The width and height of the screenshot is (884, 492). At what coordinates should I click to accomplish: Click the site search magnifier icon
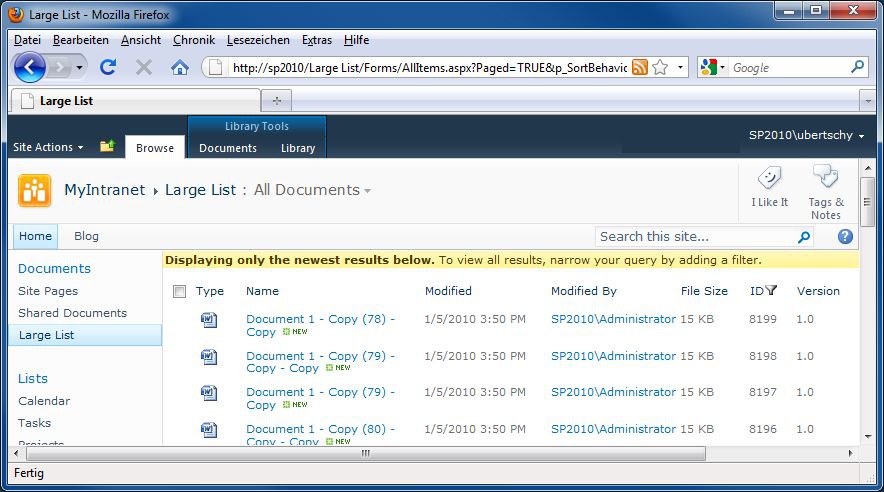coord(803,237)
